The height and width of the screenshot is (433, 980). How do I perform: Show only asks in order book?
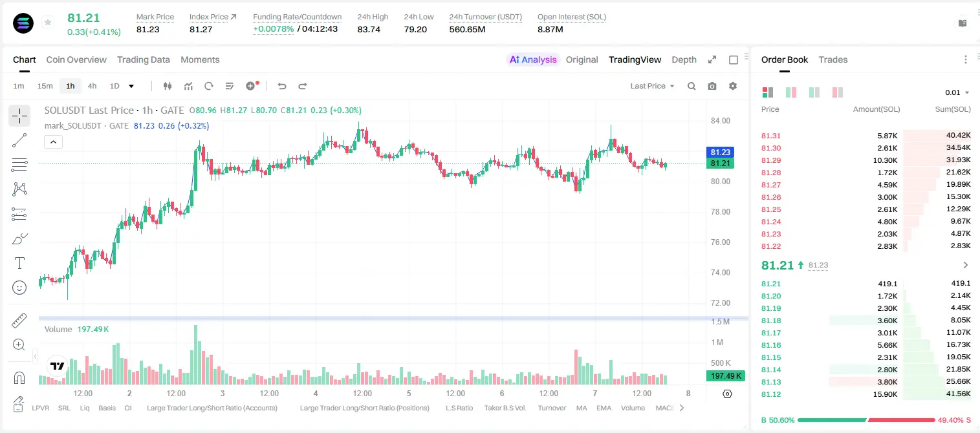tap(837, 92)
